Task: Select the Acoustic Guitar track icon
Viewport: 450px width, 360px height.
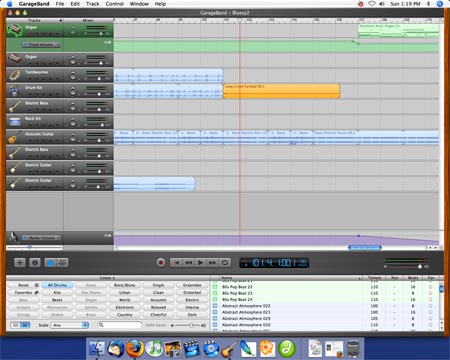Action: 14,137
